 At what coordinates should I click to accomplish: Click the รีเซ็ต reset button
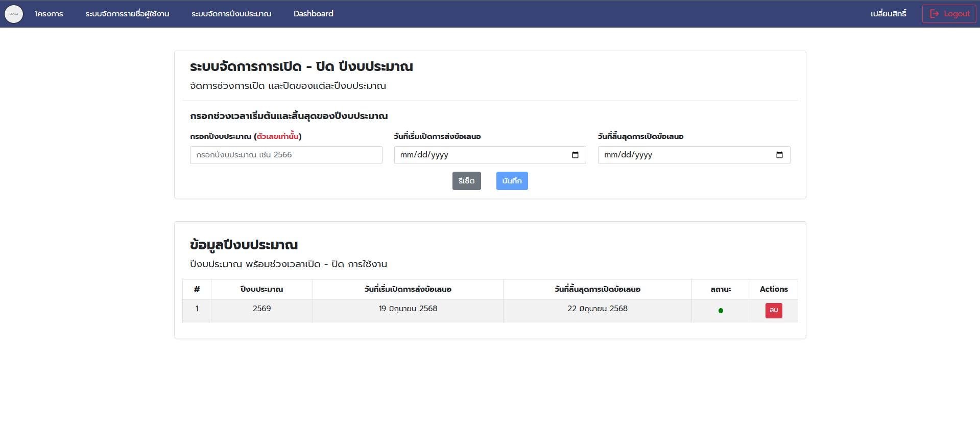[466, 181]
